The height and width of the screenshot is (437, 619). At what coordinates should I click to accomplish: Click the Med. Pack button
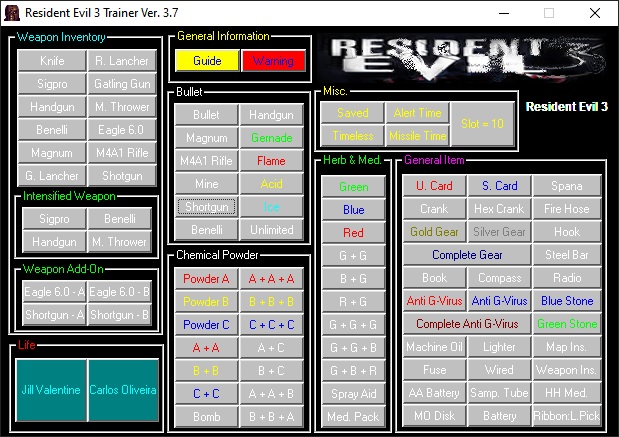[x=353, y=416]
